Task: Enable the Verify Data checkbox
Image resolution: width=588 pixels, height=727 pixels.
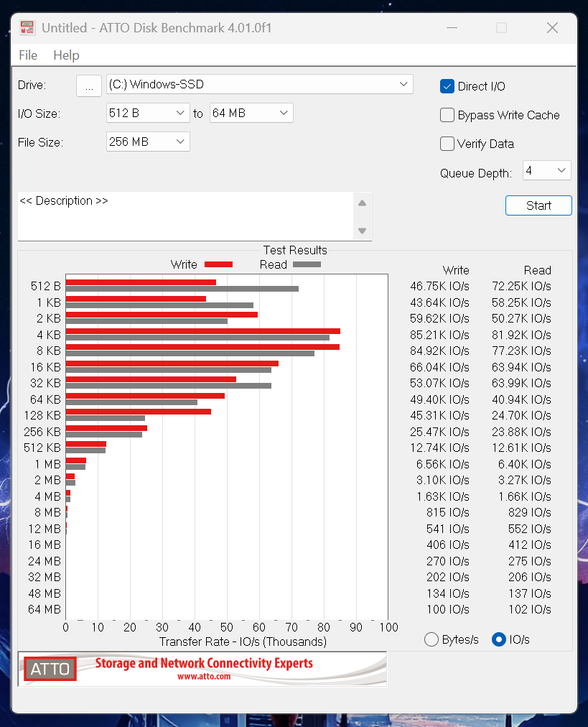Action: pyautogui.click(x=447, y=144)
